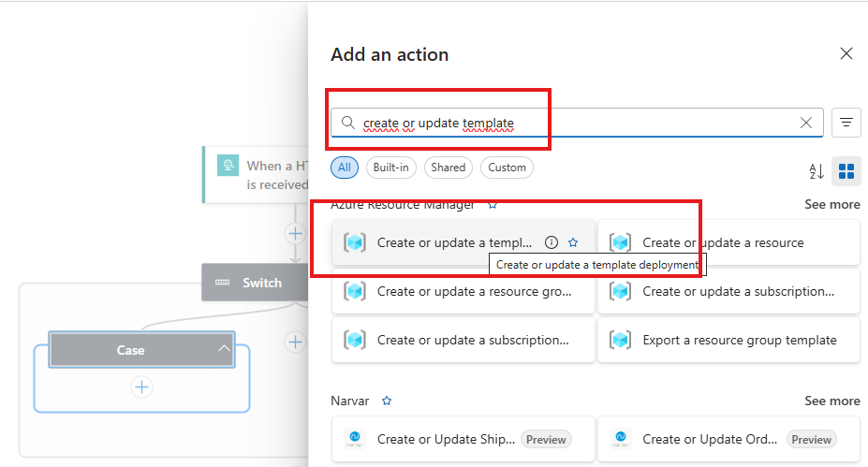
Task: Click the Switch node icon
Action: tap(222, 283)
